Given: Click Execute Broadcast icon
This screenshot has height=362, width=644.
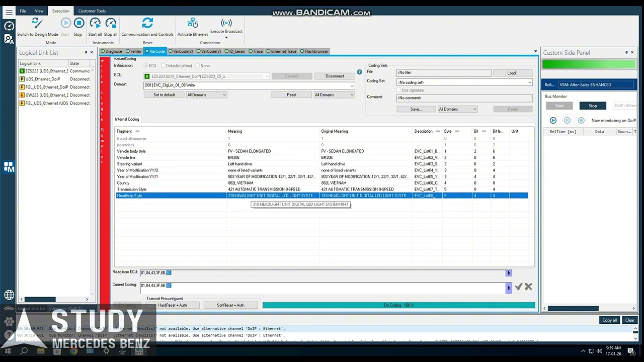Looking at the screenshot, I should (226, 23).
